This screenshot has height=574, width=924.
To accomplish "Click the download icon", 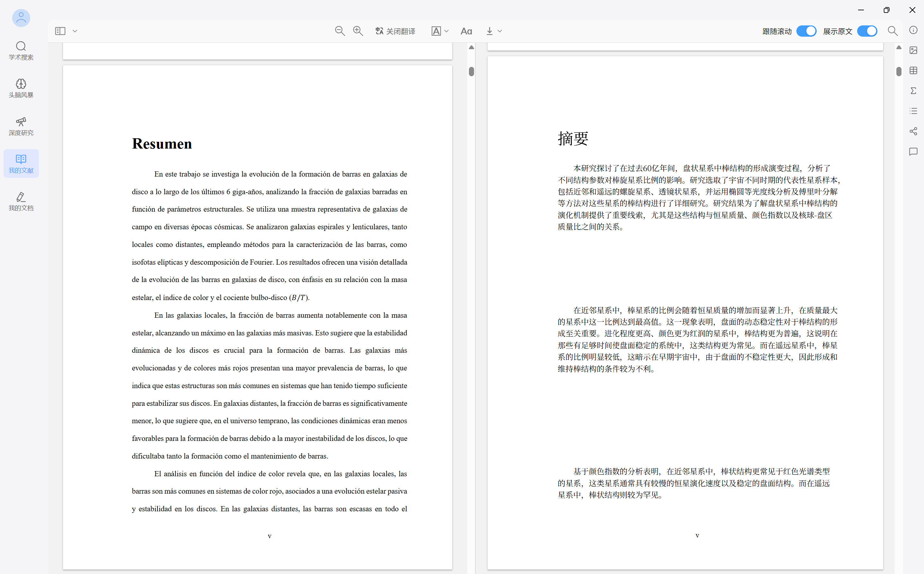I will coord(490,31).
